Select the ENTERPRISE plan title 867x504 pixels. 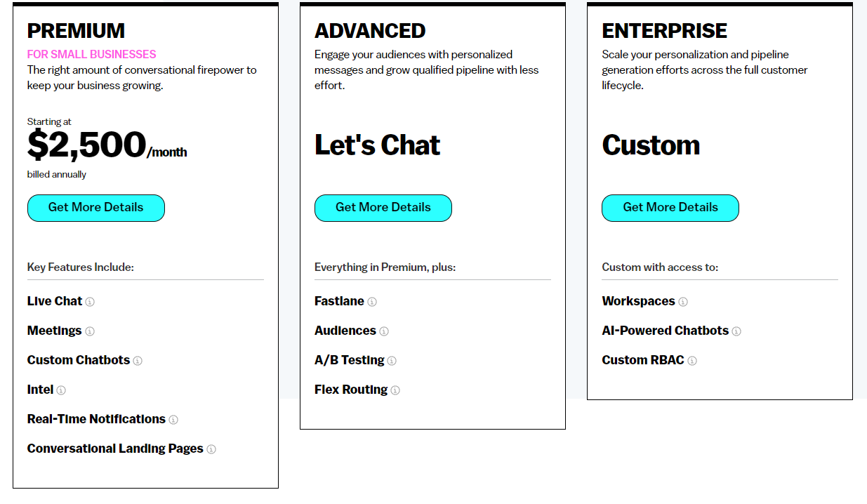click(665, 31)
